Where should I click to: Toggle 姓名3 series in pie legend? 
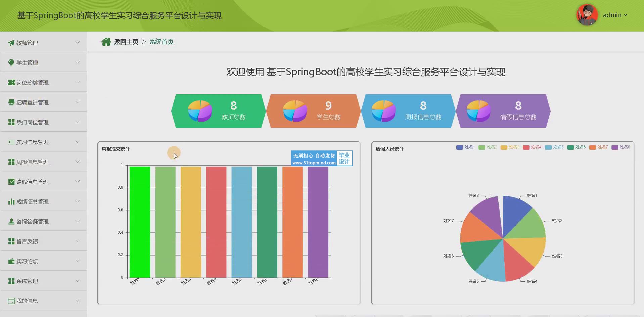click(510, 147)
